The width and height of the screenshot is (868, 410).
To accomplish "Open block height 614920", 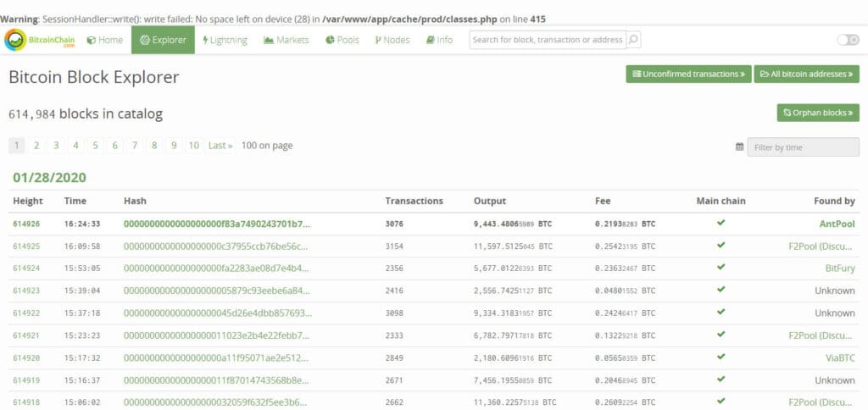I will tap(26, 358).
